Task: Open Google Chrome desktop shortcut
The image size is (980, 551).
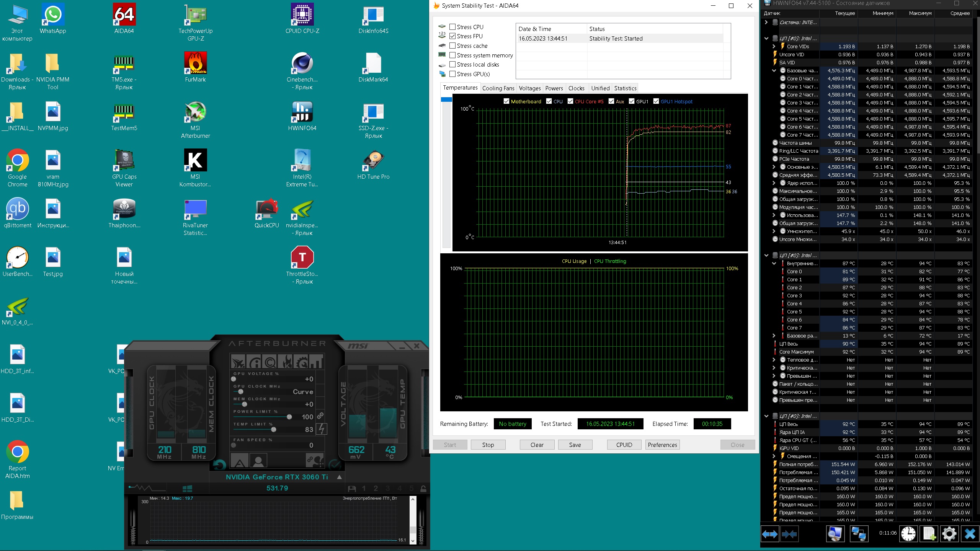Action: [17, 168]
